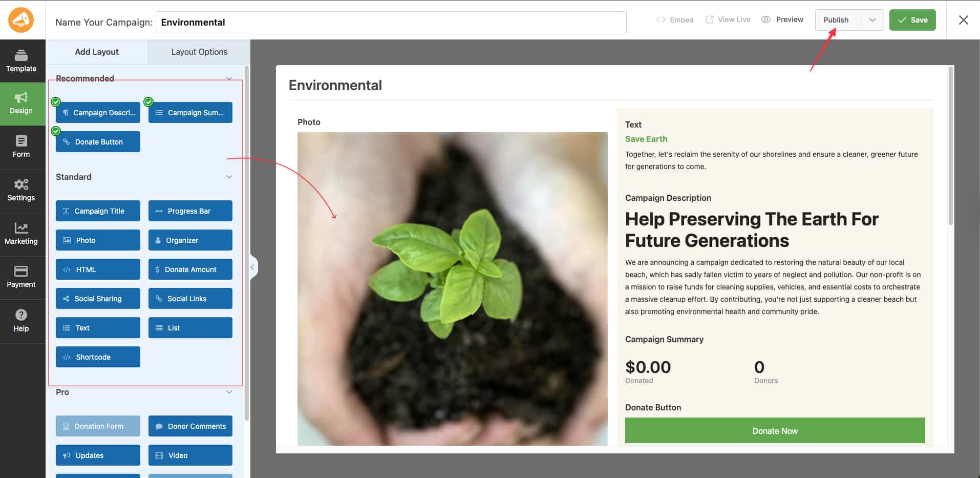Open the Publish dropdown arrow

(872, 20)
